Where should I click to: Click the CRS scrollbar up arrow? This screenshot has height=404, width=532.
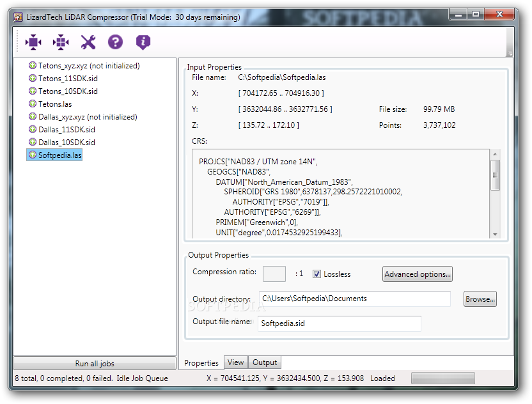point(495,154)
